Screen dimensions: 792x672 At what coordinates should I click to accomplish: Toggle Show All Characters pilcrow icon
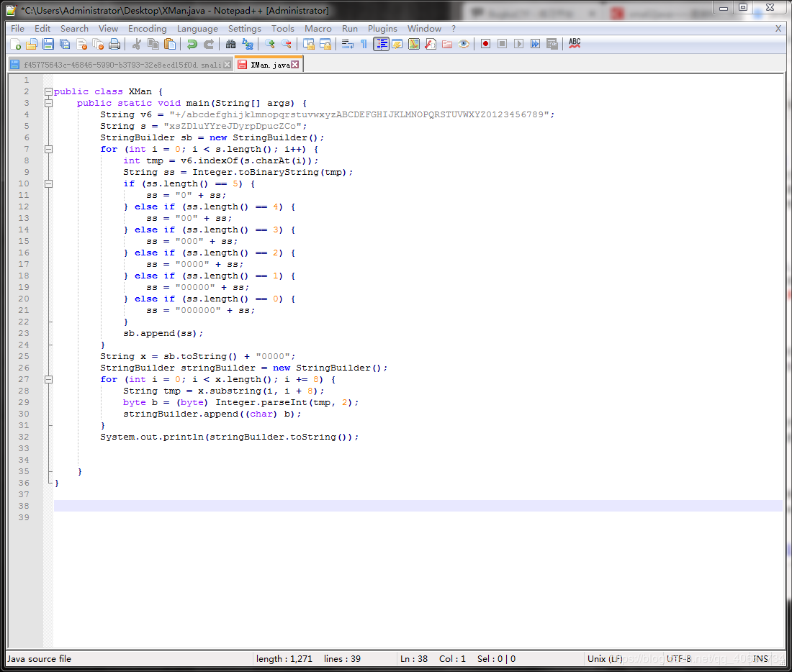point(364,44)
